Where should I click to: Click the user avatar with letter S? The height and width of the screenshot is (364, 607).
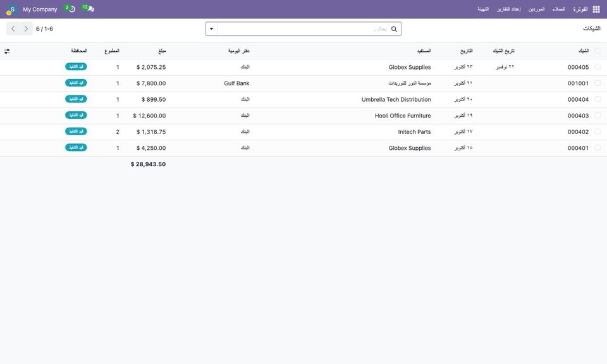tap(11, 9)
